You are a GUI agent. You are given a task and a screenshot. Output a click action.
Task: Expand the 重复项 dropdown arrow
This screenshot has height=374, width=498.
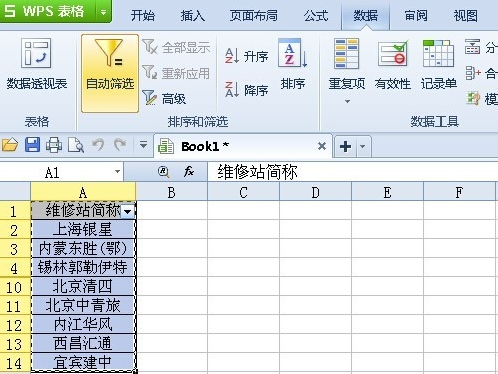click(347, 101)
